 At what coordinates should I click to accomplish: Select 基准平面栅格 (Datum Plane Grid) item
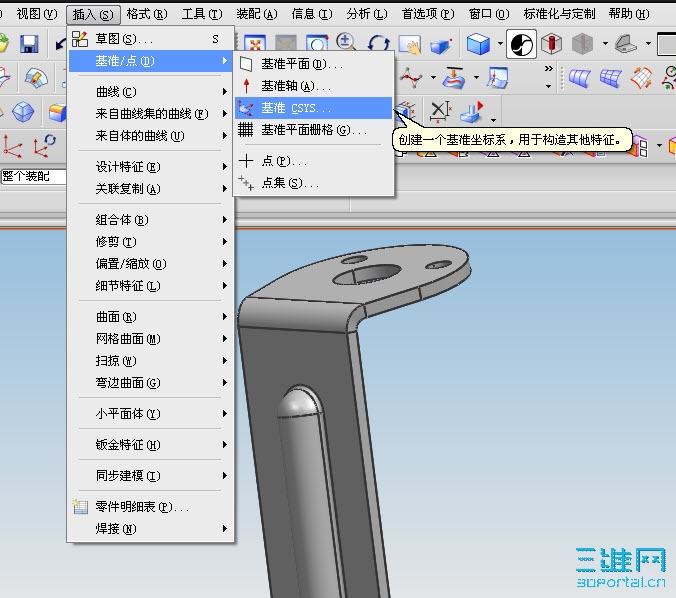(x=314, y=129)
